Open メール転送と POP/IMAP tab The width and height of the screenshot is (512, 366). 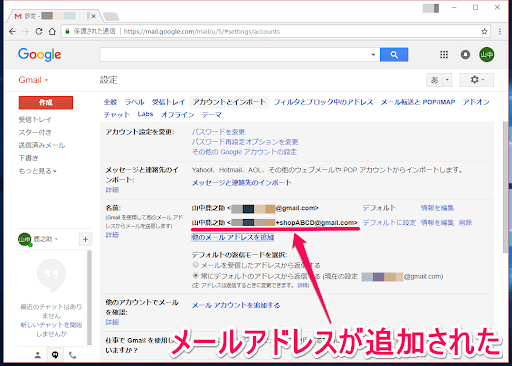(418, 102)
